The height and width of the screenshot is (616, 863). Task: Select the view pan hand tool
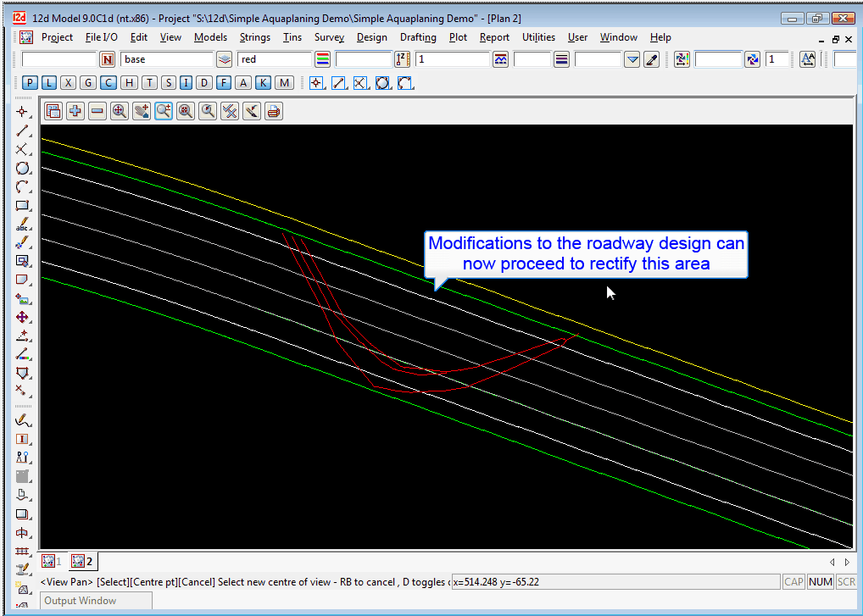[142, 111]
